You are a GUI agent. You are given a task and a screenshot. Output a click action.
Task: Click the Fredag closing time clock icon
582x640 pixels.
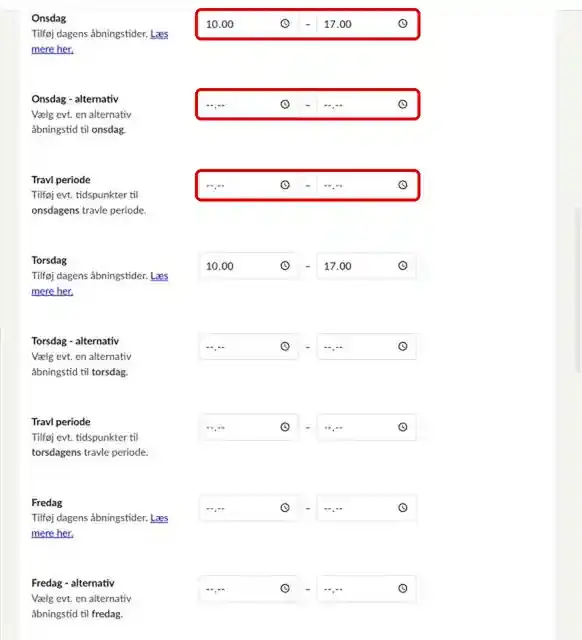tap(403, 508)
